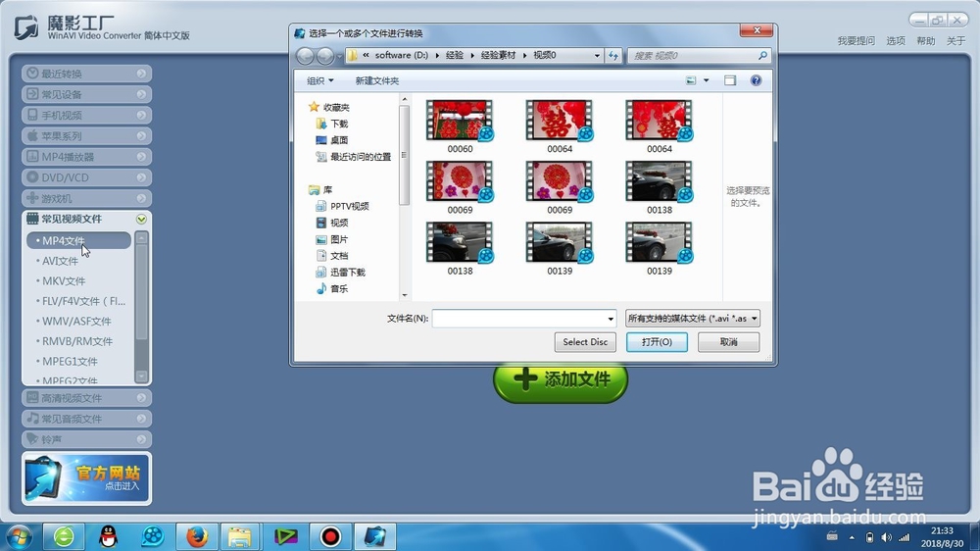Select 音乐 library
The image size is (980, 551).
coord(332,288)
